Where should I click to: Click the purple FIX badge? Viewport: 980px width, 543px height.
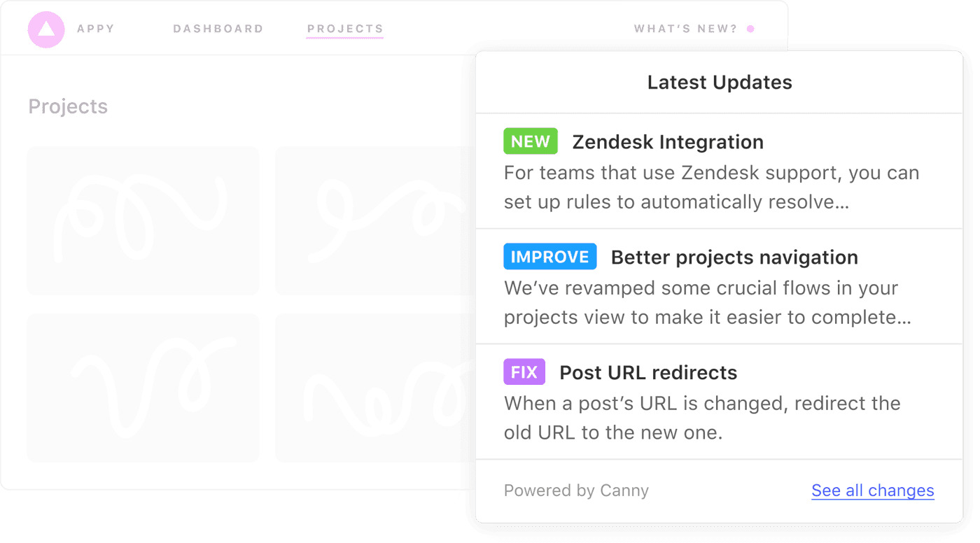click(x=524, y=372)
